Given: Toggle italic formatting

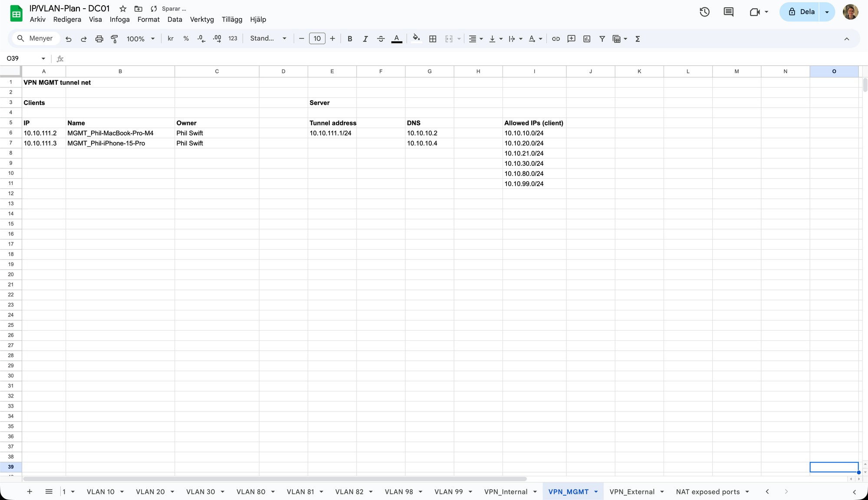Looking at the screenshot, I should [365, 39].
